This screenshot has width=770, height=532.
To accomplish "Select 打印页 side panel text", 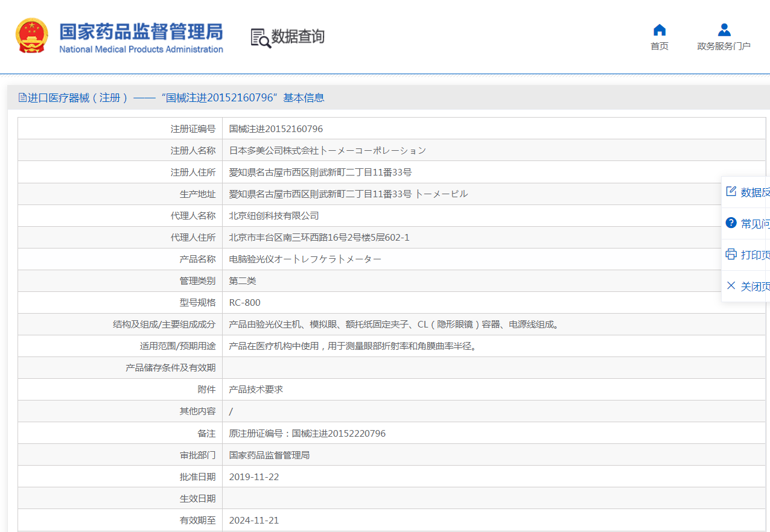I will (756, 255).
